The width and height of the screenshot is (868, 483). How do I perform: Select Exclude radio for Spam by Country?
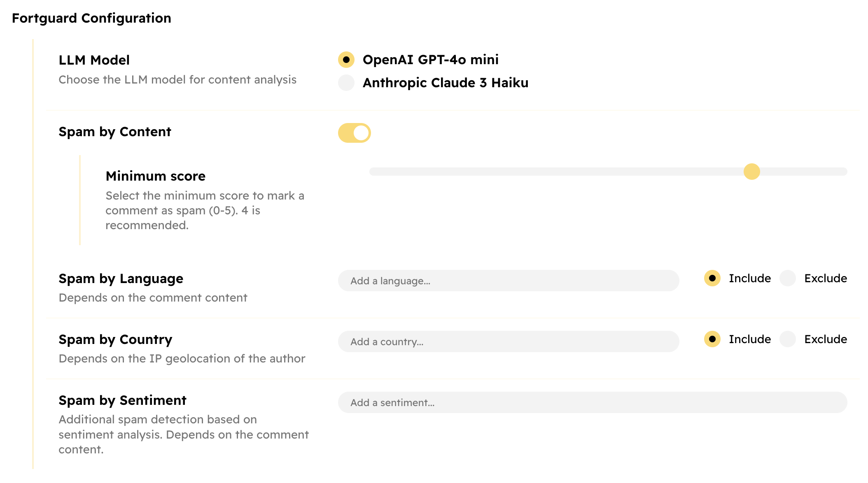pyautogui.click(x=788, y=339)
